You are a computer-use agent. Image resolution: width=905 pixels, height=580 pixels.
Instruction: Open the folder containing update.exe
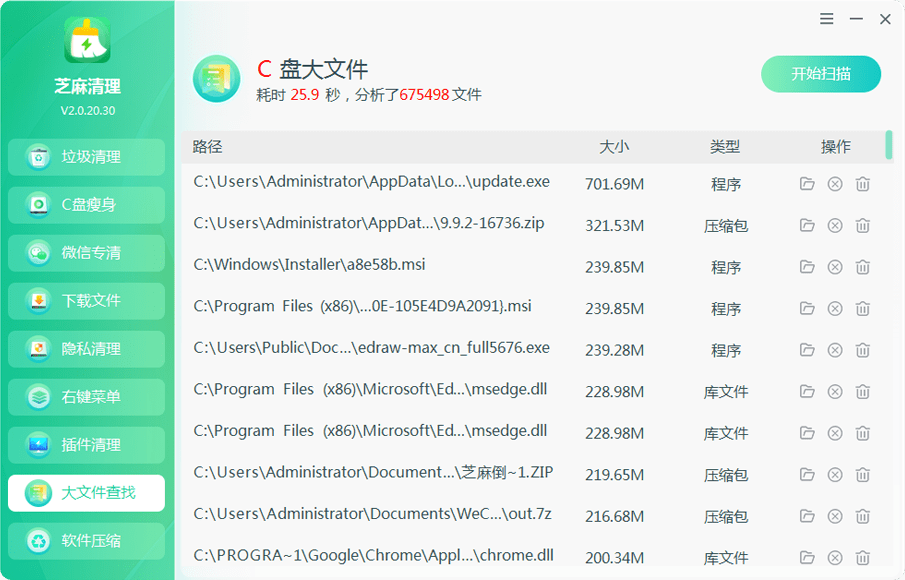click(x=807, y=184)
